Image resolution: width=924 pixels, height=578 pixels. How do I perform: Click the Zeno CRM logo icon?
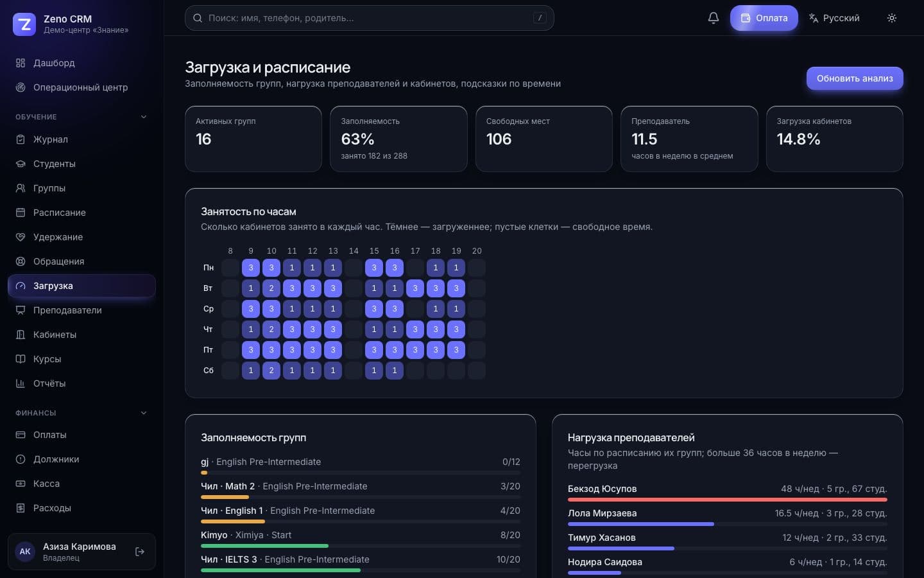[x=24, y=24]
